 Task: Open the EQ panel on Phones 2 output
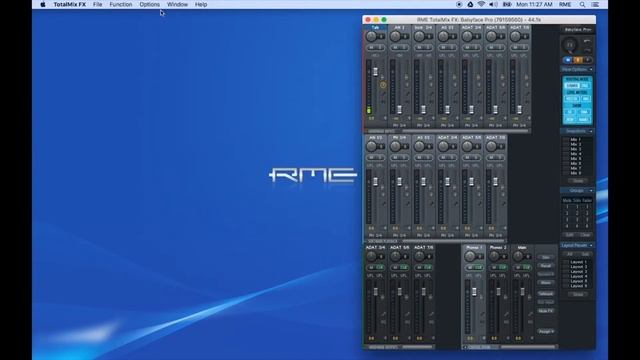pyautogui.click(x=506, y=322)
